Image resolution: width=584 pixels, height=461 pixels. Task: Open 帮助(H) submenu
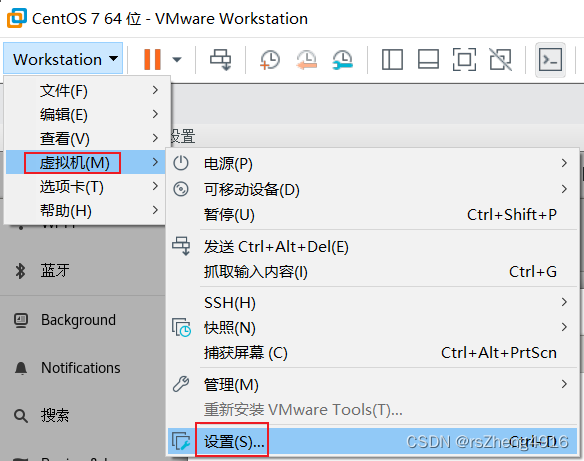coord(85,210)
